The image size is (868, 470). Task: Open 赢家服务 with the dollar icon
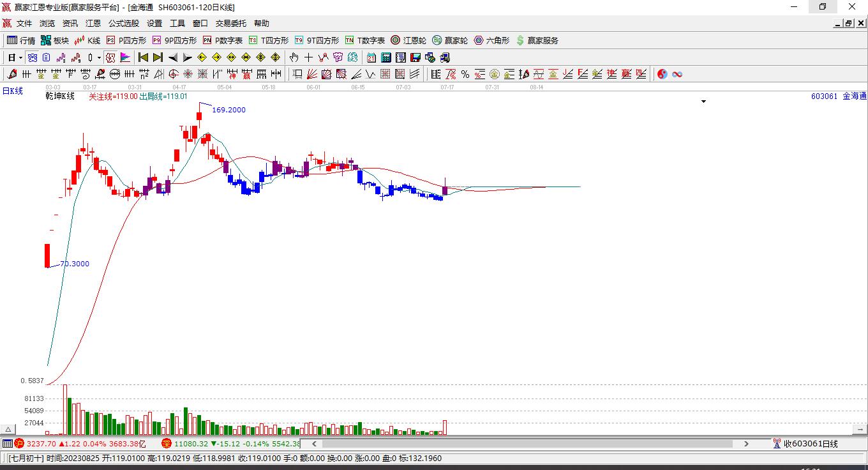tap(537, 40)
